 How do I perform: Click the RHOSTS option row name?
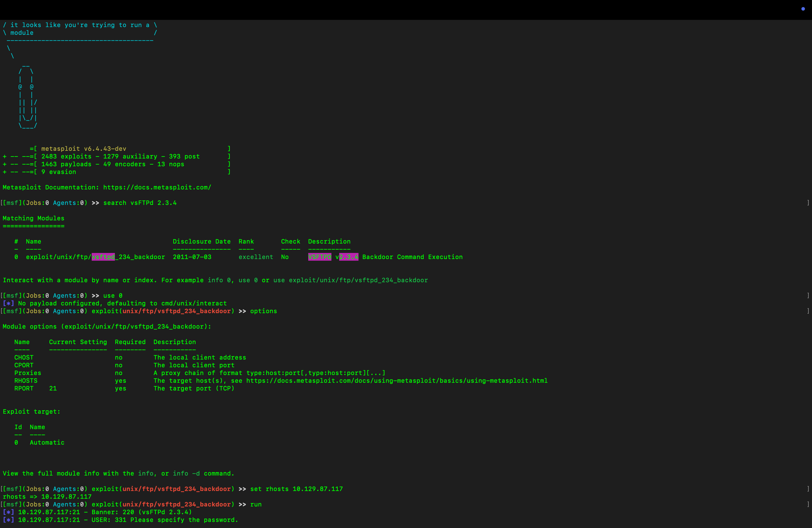[x=26, y=381]
